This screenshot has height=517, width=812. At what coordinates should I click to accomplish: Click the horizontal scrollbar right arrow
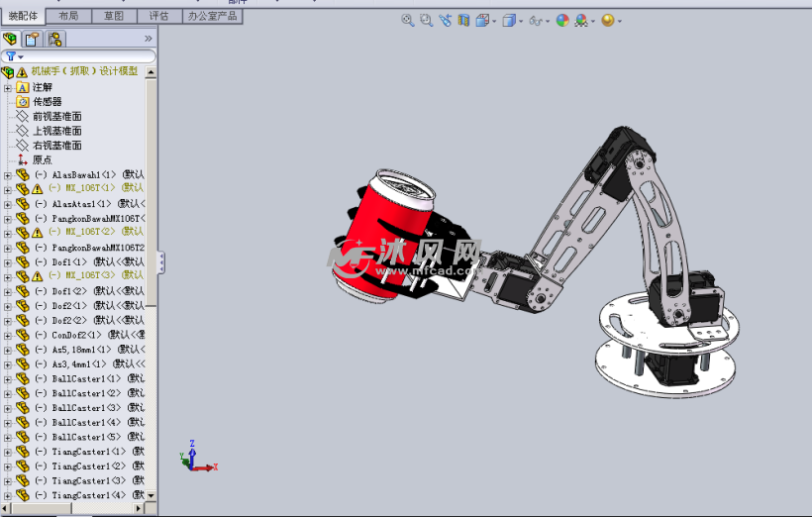pos(139,509)
